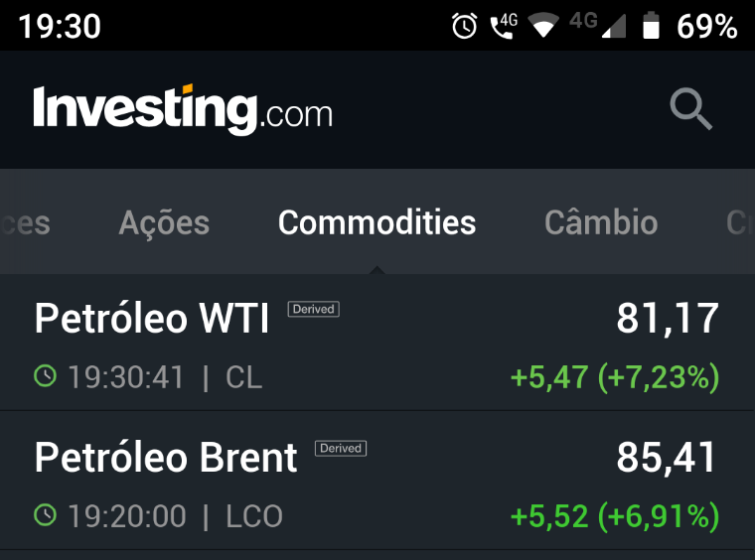Tap the green clock icon beside 19:30:41
The height and width of the screenshot is (560, 755).
[x=46, y=376]
